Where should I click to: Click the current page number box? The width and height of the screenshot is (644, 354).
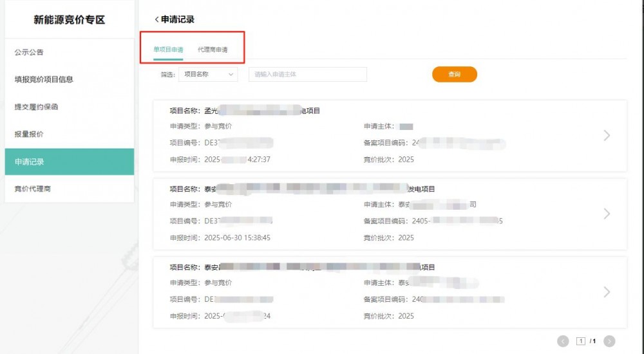[x=581, y=341]
